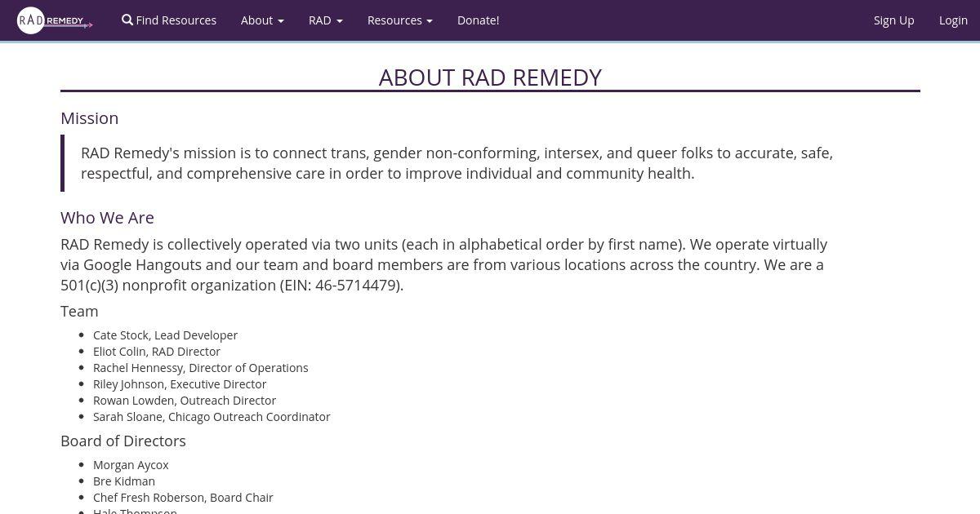Image resolution: width=980 pixels, height=514 pixels.
Task: Expand the About dropdown menu
Action: pos(262,20)
